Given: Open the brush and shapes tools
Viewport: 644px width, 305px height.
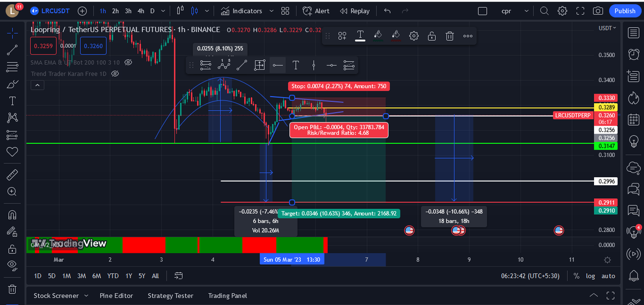Looking at the screenshot, I should [12, 84].
